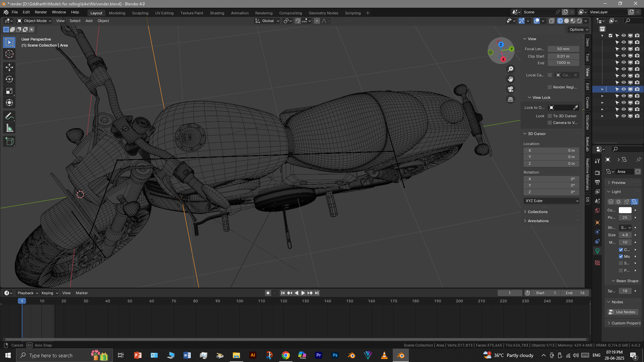Toggle camera view icon in viewport

[x=511, y=89]
